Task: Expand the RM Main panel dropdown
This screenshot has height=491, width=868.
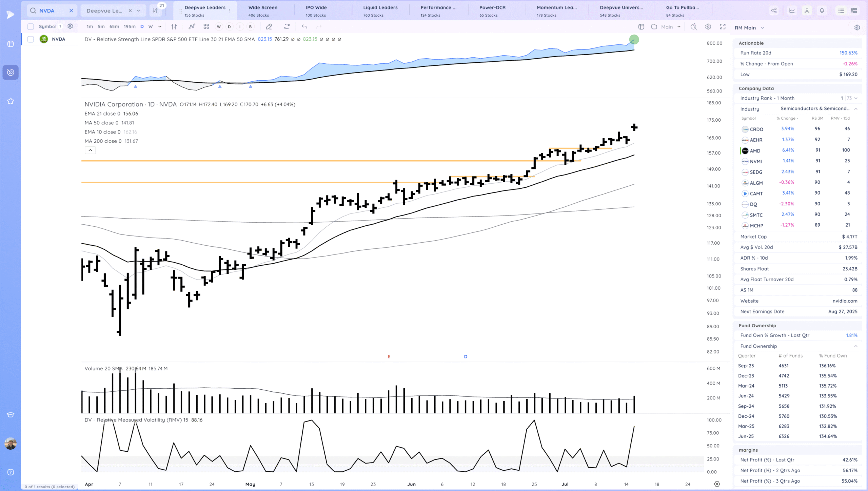Action: [763, 28]
